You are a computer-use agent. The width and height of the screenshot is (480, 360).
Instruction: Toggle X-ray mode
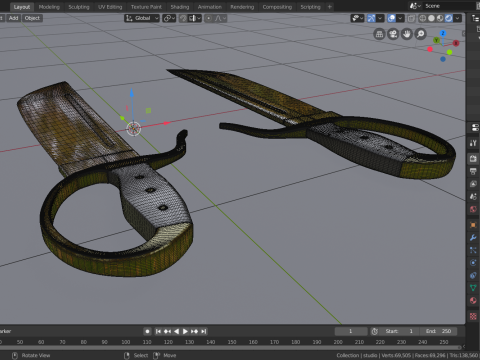tap(411, 18)
